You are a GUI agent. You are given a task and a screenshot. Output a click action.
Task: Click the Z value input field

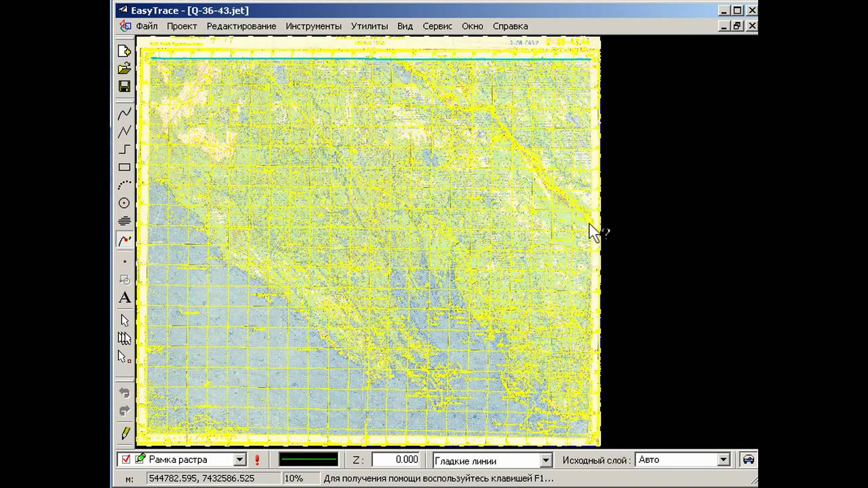395,460
